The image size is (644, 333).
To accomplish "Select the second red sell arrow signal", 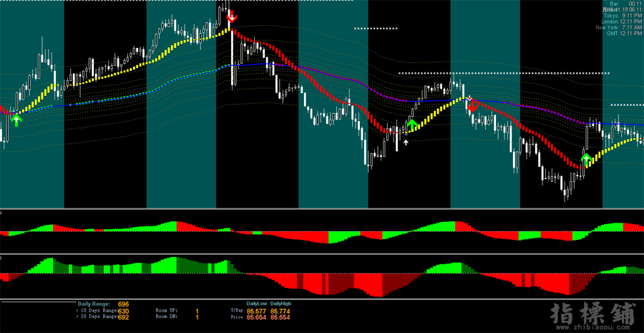I will coord(472,104).
